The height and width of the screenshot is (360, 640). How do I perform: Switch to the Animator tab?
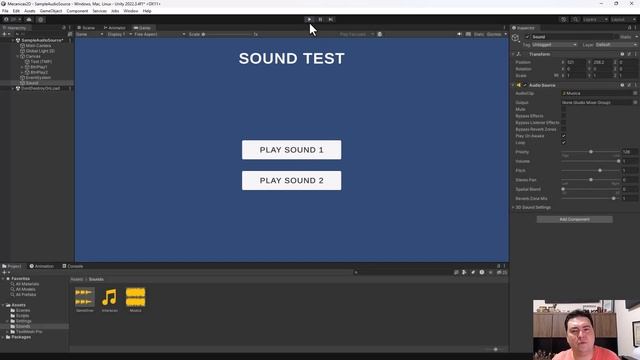[115, 28]
